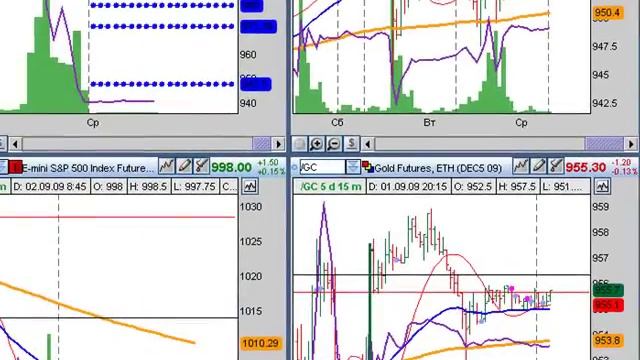Open chart style icon in E-mini S&P header
The image size is (640, 360).
click(167, 166)
